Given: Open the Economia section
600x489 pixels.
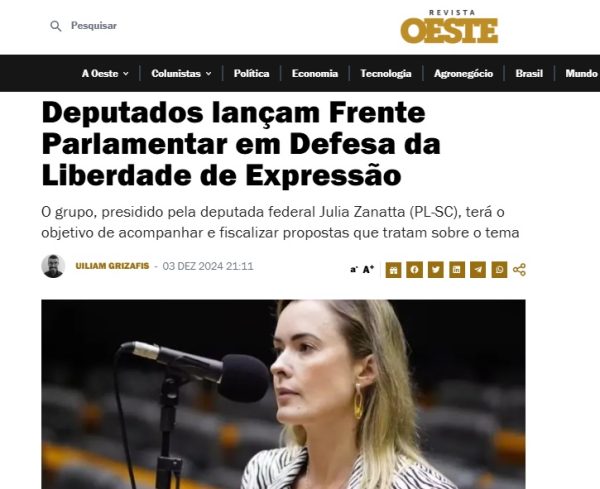Looking at the screenshot, I should 315,73.
